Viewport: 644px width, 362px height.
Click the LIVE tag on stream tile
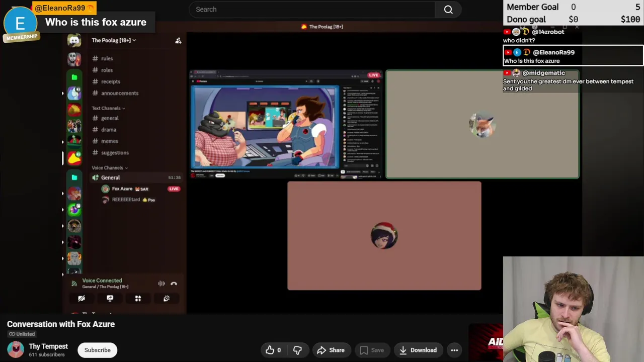373,75
